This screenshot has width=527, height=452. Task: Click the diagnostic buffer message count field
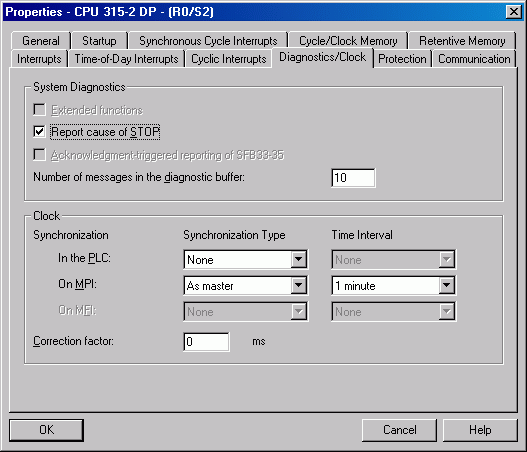[x=353, y=178]
